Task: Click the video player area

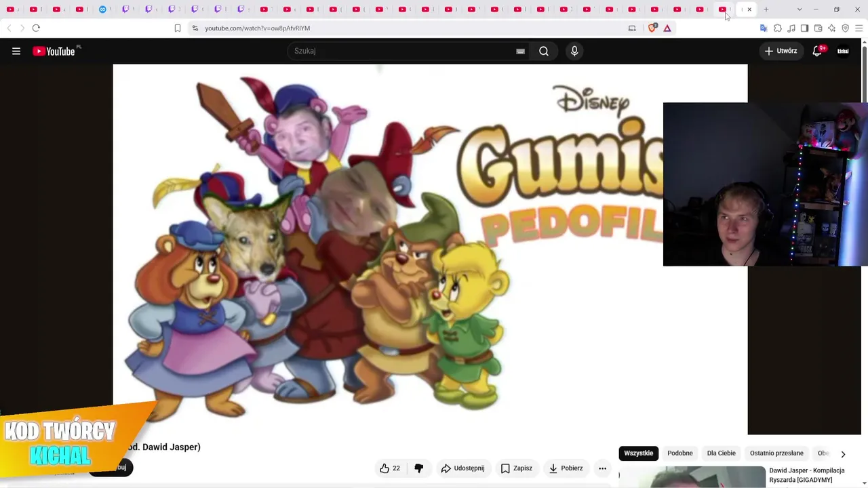Action: click(x=430, y=249)
